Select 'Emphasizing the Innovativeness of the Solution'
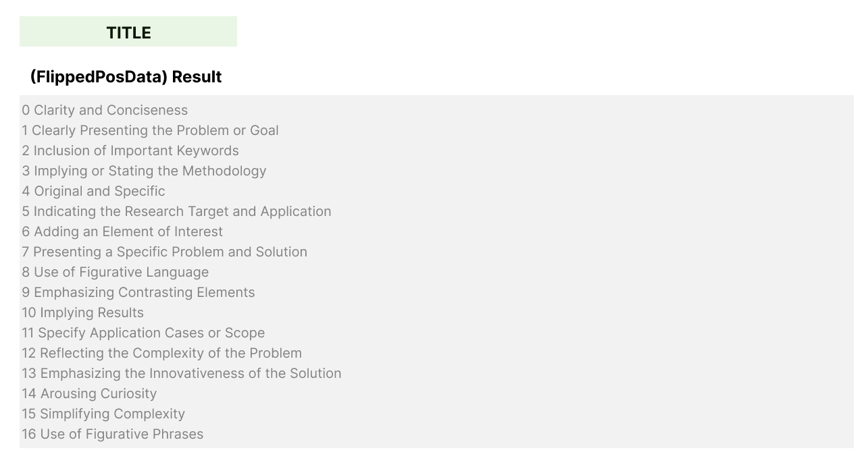 [181, 373]
